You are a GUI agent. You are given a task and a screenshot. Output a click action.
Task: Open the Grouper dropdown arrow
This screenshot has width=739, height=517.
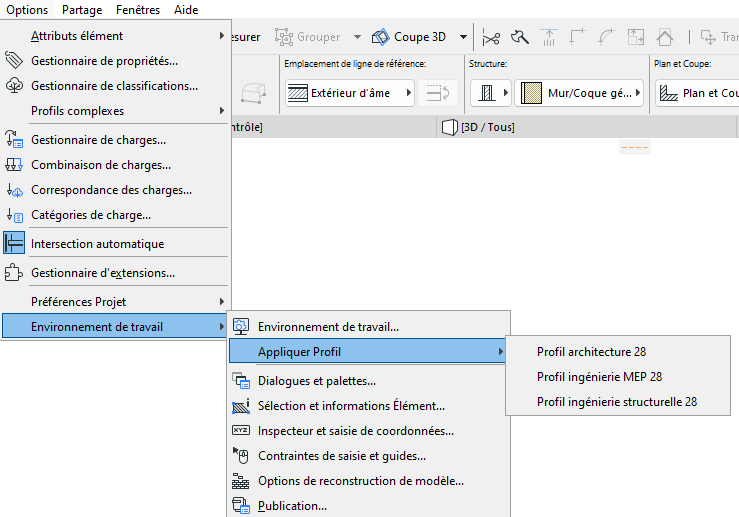pyautogui.click(x=357, y=37)
